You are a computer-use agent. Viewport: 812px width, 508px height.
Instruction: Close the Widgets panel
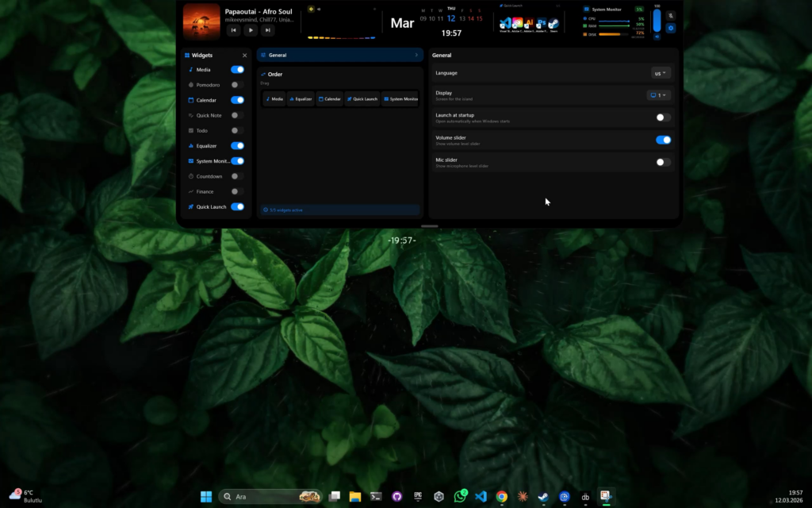point(244,56)
